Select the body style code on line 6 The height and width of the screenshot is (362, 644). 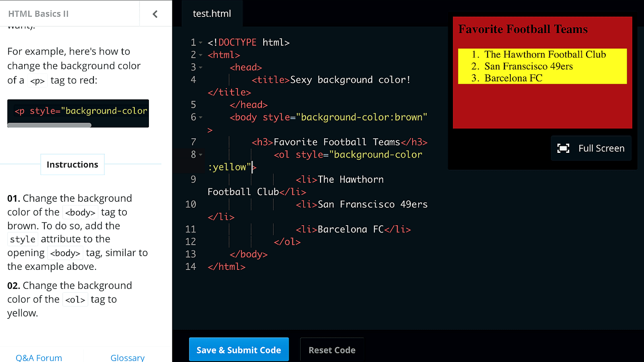pos(328,117)
